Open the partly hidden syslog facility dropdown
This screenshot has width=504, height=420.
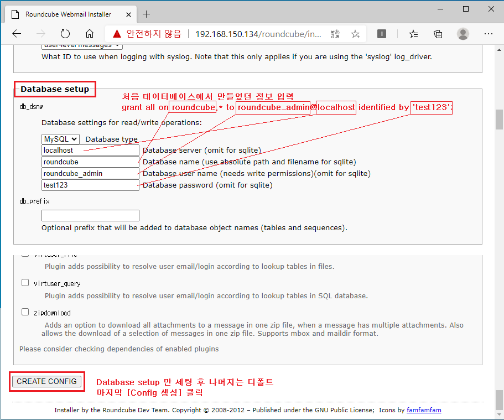82,46
